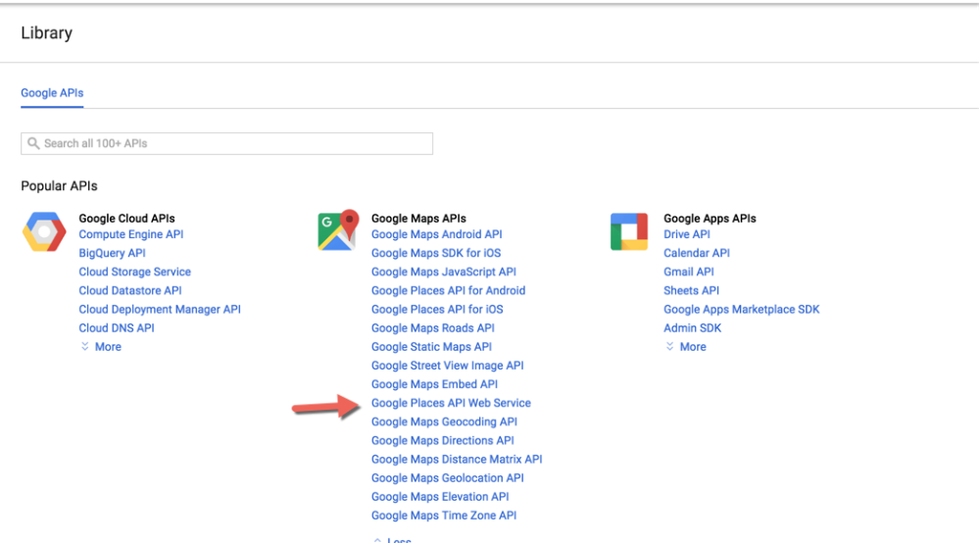This screenshot has height=543, width=980.
Task: Open Google Maps Elevation API
Action: click(440, 497)
